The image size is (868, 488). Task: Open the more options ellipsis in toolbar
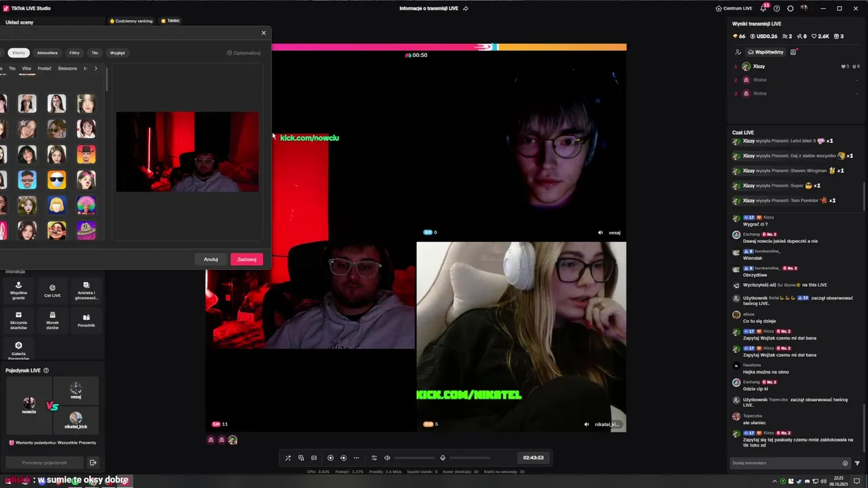(356, 457)
